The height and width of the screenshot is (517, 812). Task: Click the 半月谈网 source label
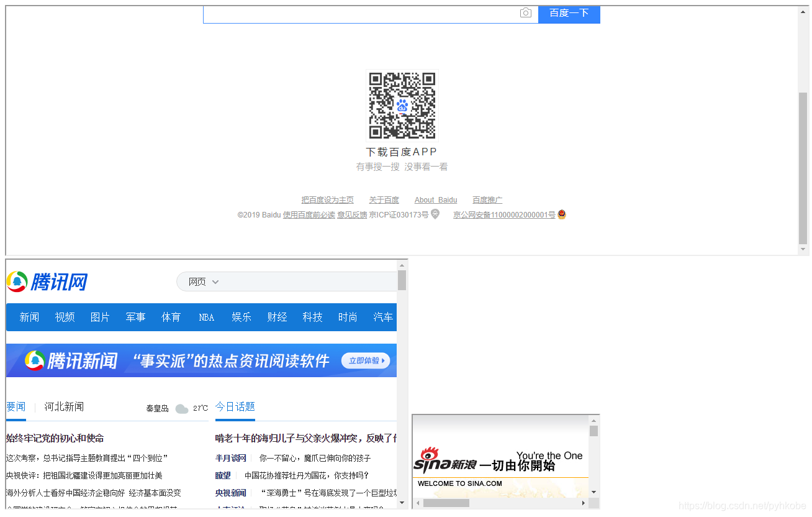point(231,459)
